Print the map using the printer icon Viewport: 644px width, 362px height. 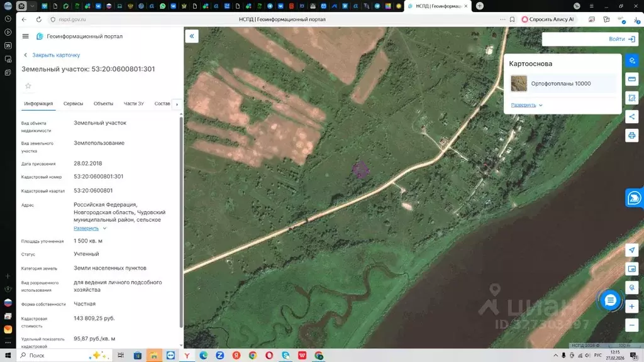tap(632, 135)
